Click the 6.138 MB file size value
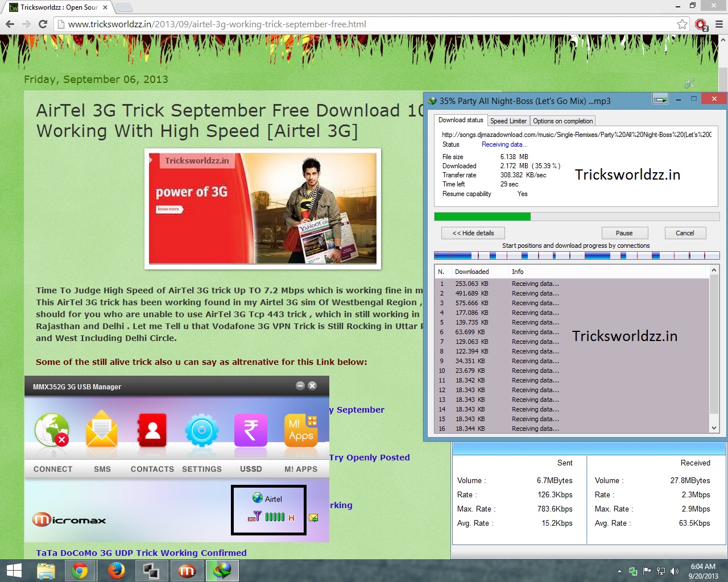The width and height of the screenshot is (728, 582). [x=514, y=157]
